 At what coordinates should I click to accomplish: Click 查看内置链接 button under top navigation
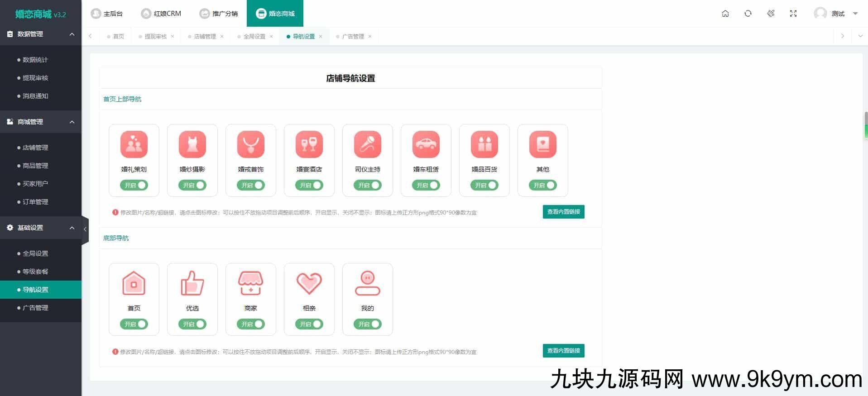(x=563, y=212)
